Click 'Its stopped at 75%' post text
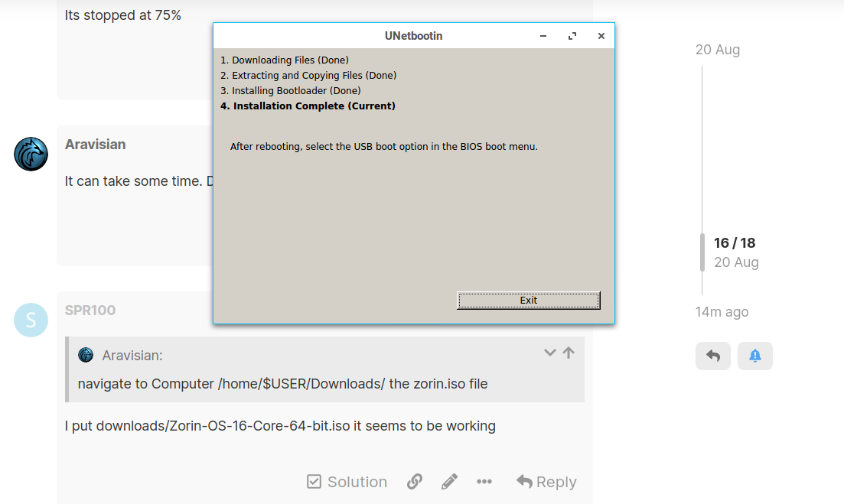 point(122,15)
